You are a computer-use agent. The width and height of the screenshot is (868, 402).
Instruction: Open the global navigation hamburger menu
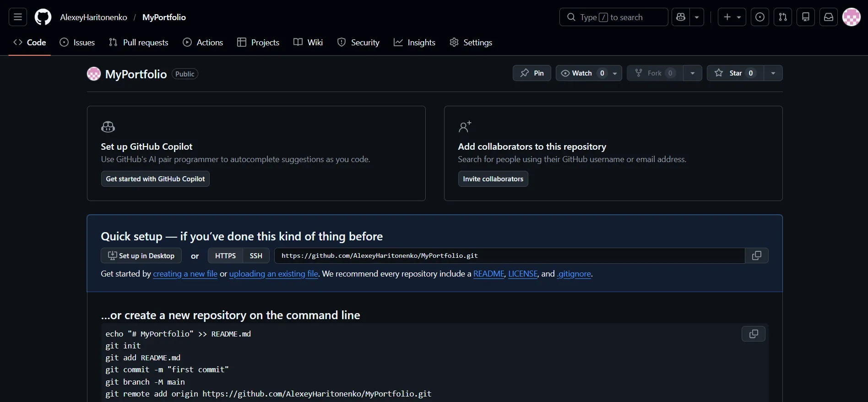pyautogui.click(x=18, y=17)
